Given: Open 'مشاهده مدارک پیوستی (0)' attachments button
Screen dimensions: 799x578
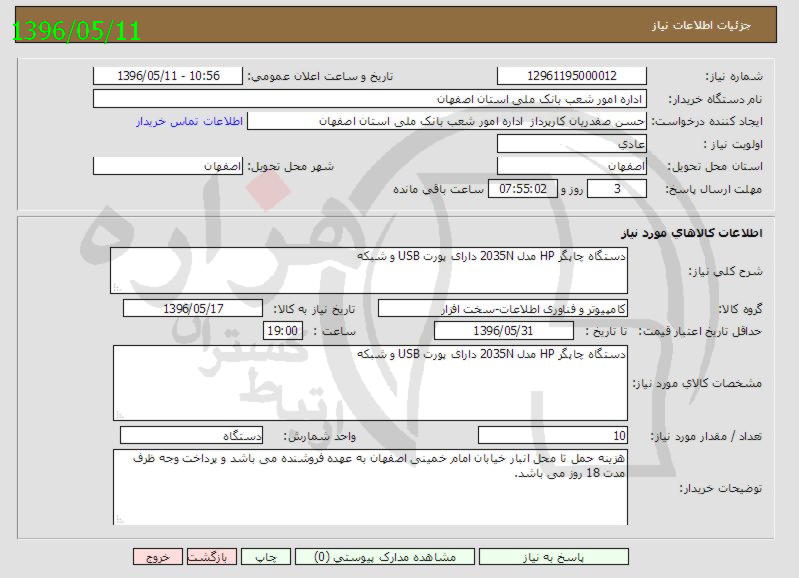Looking at the screenshot, I should tap(384, 557).
